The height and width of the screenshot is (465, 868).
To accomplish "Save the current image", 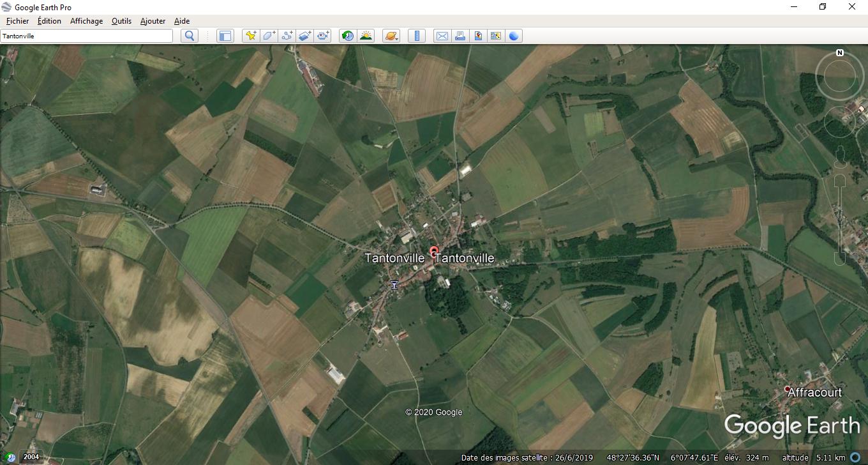I will tap(477, 36).
